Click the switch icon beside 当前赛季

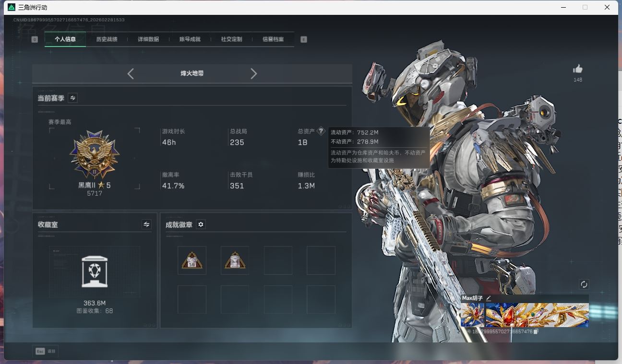pos(72,98)
